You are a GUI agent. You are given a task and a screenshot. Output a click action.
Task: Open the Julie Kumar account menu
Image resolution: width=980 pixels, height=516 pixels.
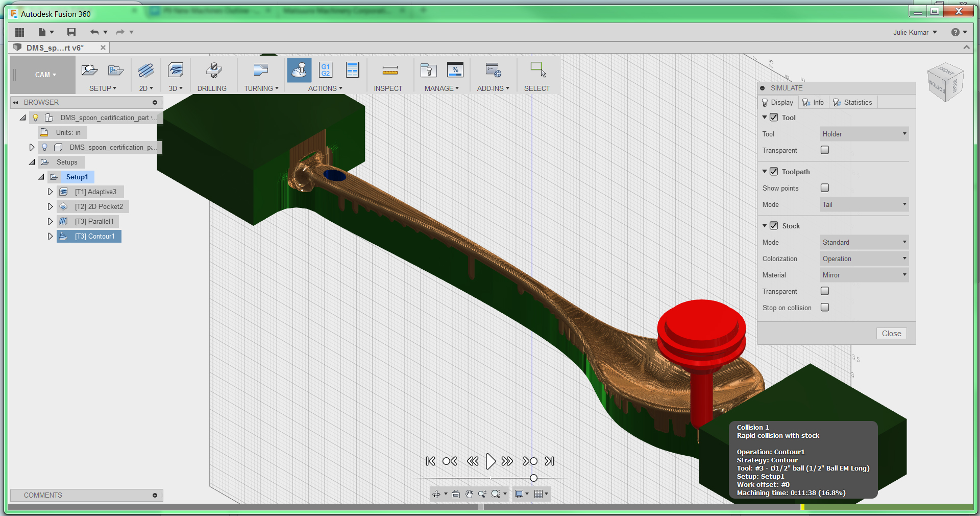[x=915, y=32]
